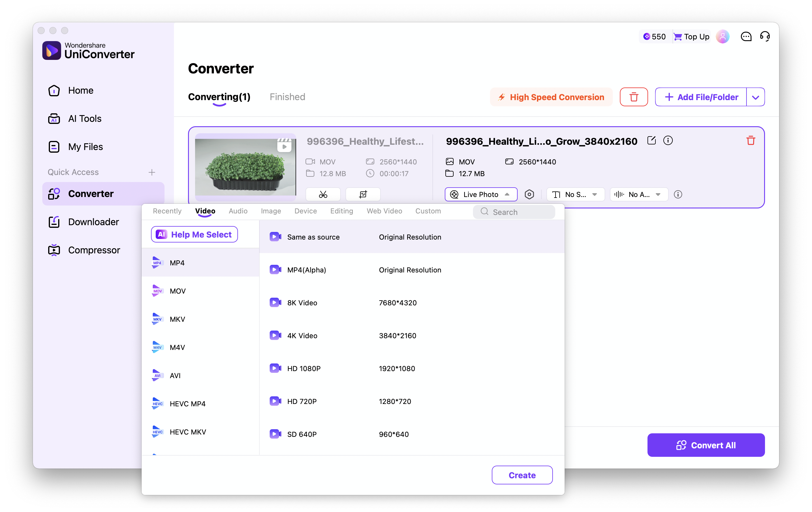Expand the Live Photo format dropdown
The height and width of the screenshot is (512, 812).
coord(481,194)
